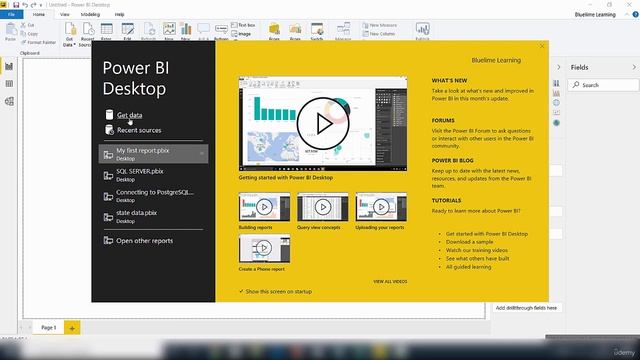Click the Fields pane Search box
The height and width of the screenshot is (360, 640).
pyautogui.click(x=603, y=85)
